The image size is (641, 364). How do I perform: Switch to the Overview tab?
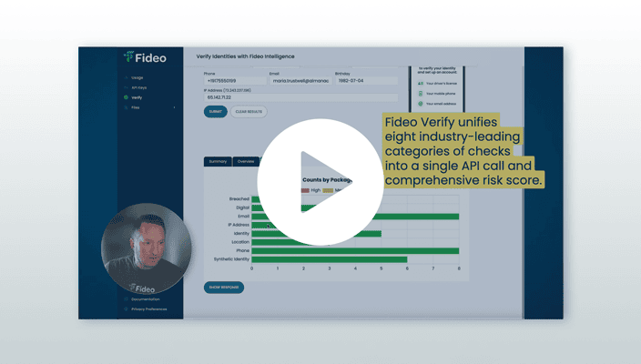pos(246,161)
